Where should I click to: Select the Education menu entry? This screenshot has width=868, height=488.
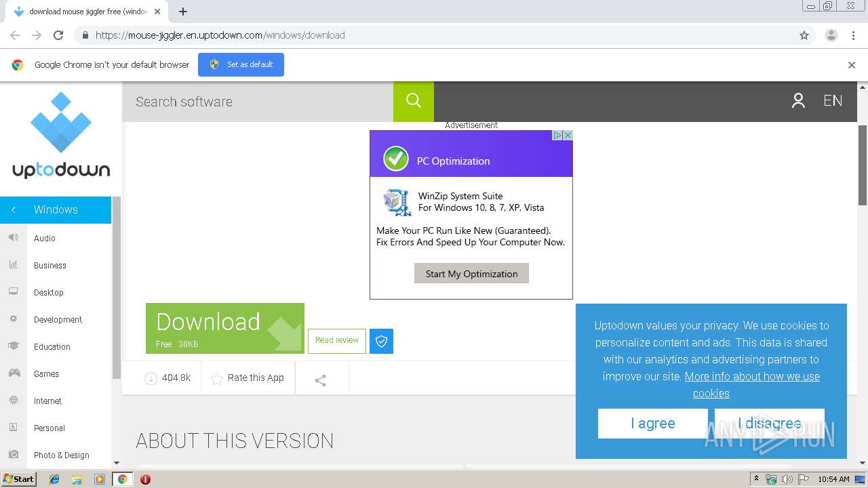point(52,346)
